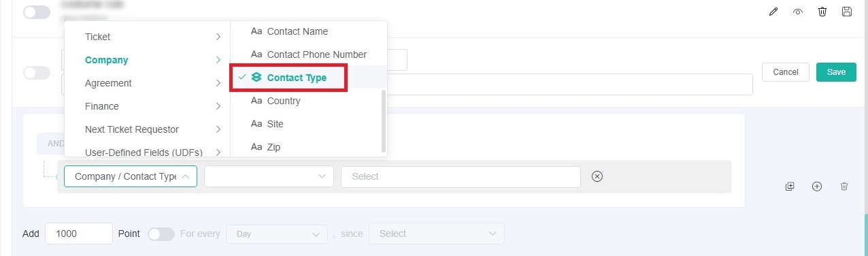Click the trash delete icon in top row
This screenshot has width=868, height=256.
coord(822,12)
